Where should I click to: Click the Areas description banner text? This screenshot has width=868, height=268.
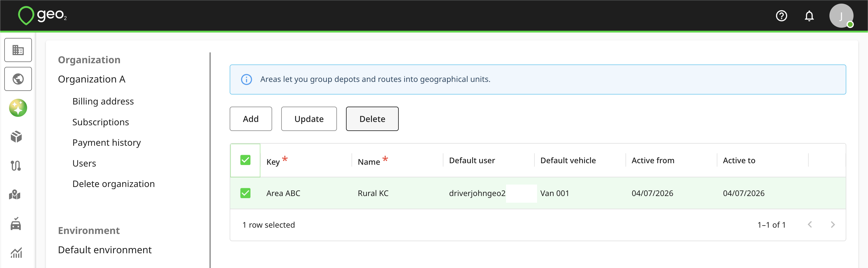click(375, 79)
